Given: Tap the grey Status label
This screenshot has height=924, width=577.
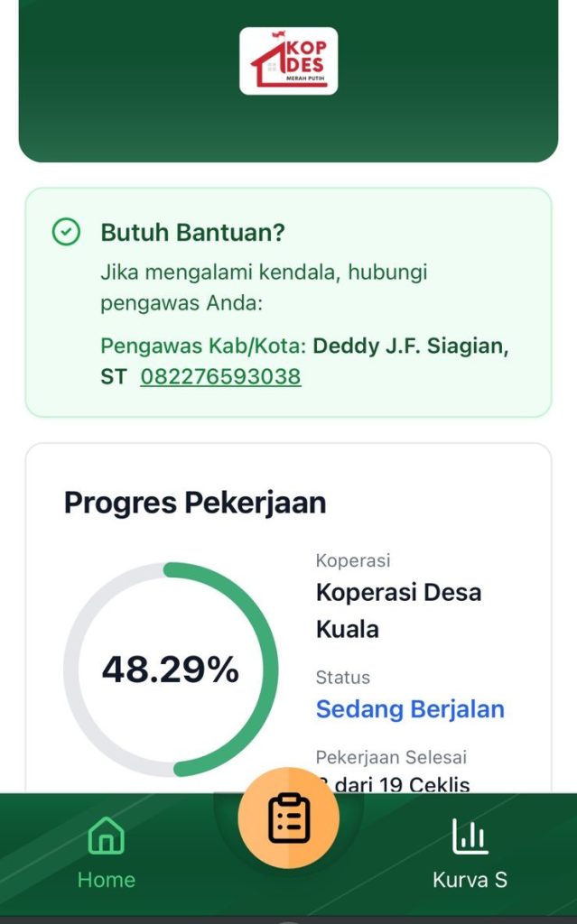Looking at the screenshot, I should click(x=343, y=678).
